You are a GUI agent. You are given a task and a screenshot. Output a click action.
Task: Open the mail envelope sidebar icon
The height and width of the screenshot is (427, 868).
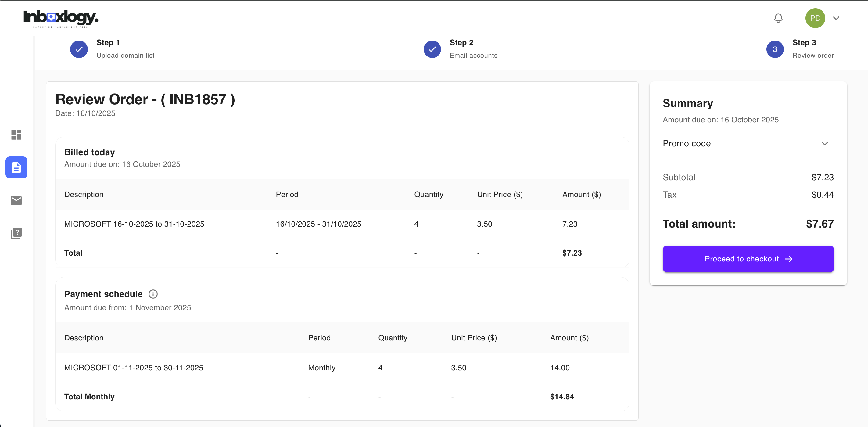tap(16, 200)
